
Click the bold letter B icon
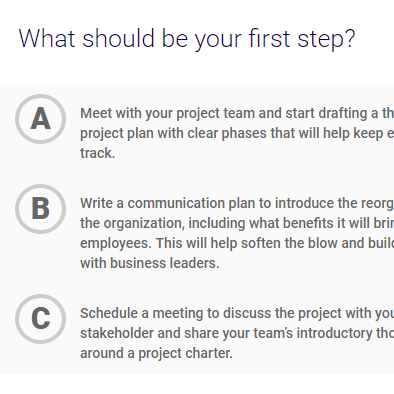[x=40, y=209]
